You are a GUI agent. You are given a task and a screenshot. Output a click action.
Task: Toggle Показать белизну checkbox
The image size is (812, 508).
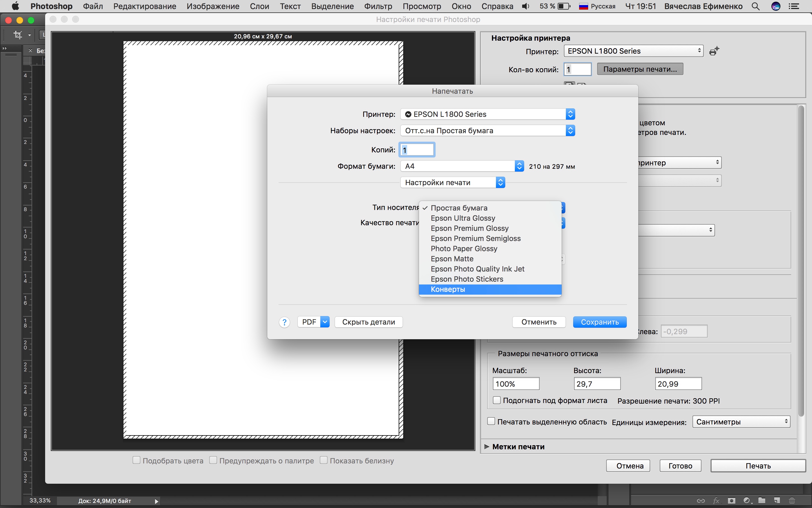click(x=323, y=460)
